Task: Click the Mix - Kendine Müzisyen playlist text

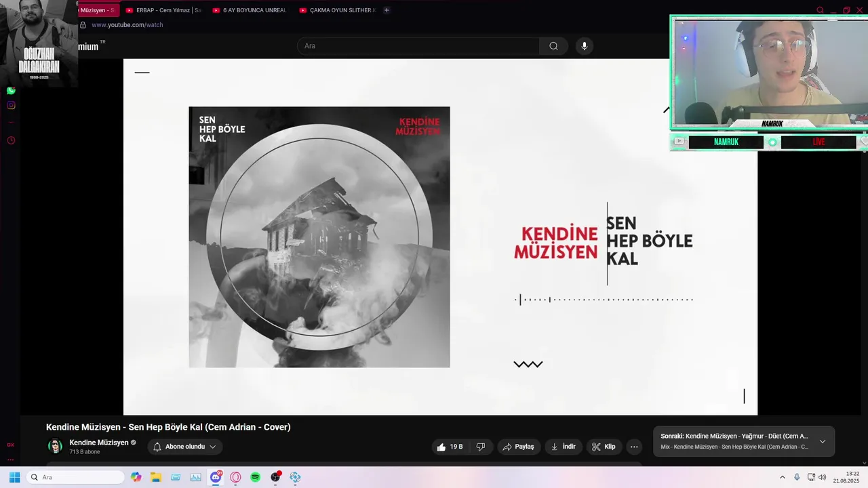Action: coord(734,447)
